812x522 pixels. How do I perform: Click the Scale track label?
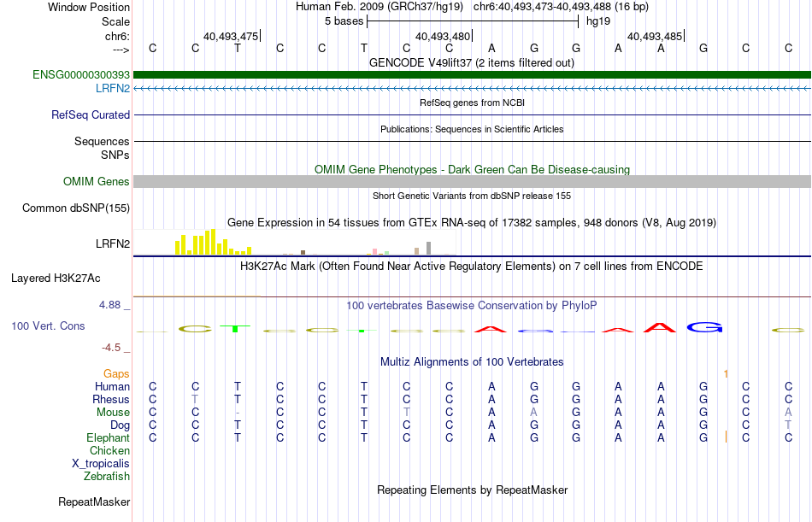click(115, 21)
